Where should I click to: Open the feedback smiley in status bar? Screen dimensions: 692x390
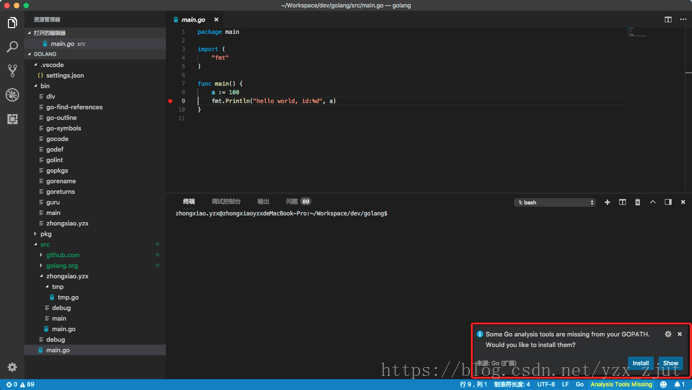tap(663, 384)
